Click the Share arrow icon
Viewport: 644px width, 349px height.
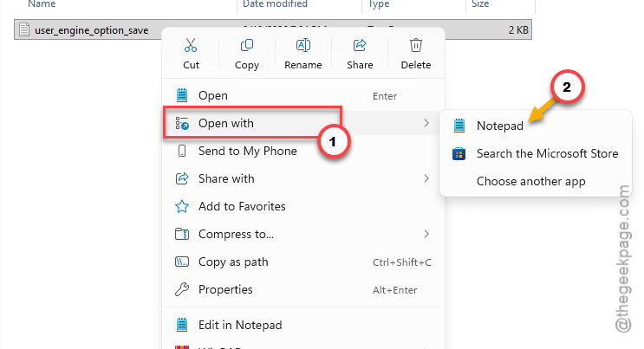(360, 45)
